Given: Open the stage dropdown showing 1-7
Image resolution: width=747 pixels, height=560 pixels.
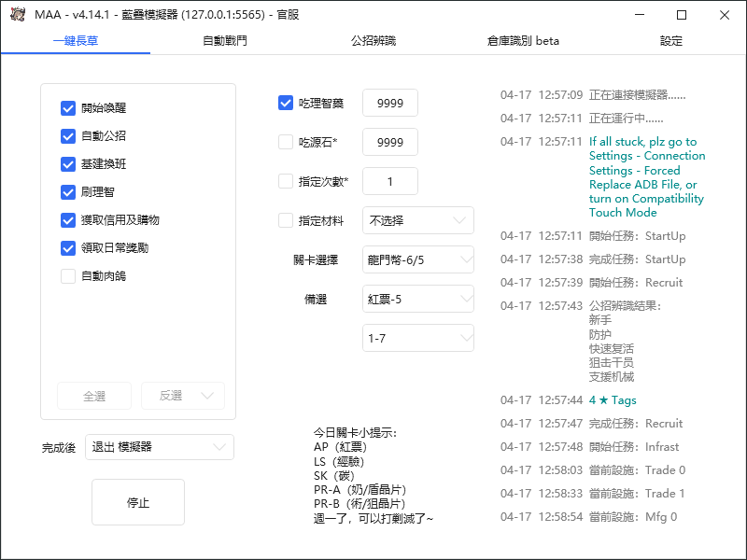Looking at the screenshot, I should 418,338.
